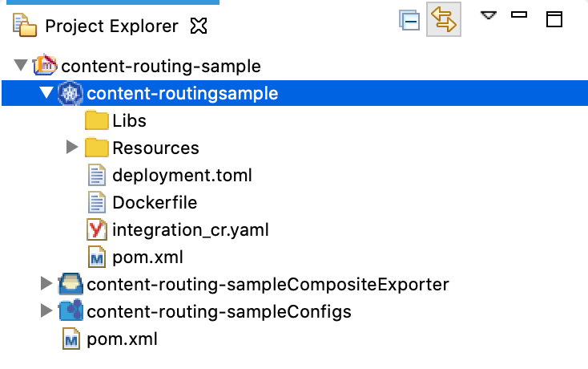Select the Project Explorer tab
The width and height of the screenshot is (588, 369).
click(111, 26)
